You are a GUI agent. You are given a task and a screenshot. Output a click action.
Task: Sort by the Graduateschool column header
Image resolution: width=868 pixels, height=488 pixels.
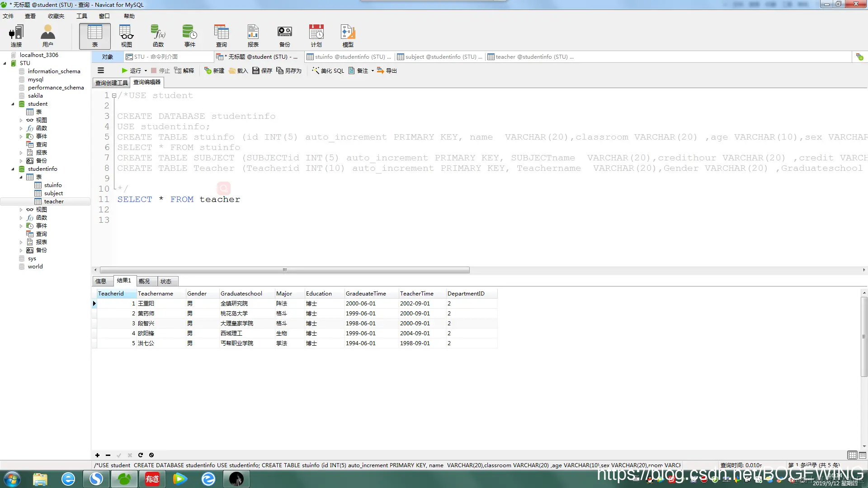pyautogui.click(x=241, y=293)
